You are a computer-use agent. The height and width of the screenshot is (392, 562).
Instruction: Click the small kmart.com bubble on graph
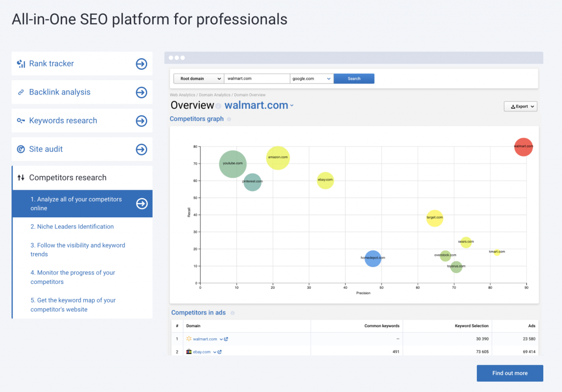(x=497, y=252)
